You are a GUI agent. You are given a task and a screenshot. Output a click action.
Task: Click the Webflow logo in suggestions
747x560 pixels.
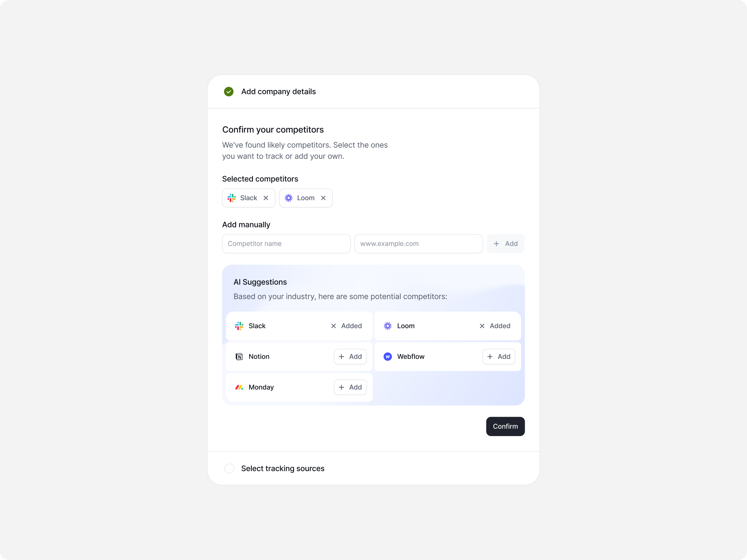tap(388, 357)
